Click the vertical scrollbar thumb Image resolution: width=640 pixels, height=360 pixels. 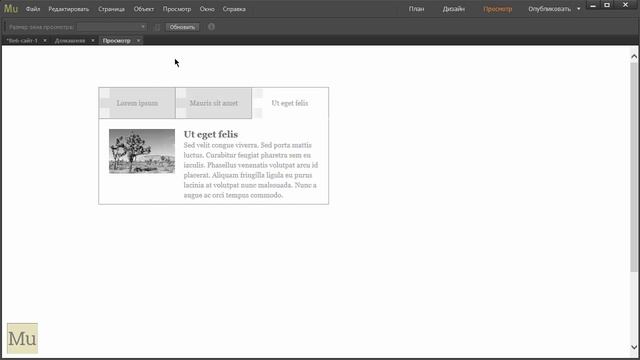point(634,167)
